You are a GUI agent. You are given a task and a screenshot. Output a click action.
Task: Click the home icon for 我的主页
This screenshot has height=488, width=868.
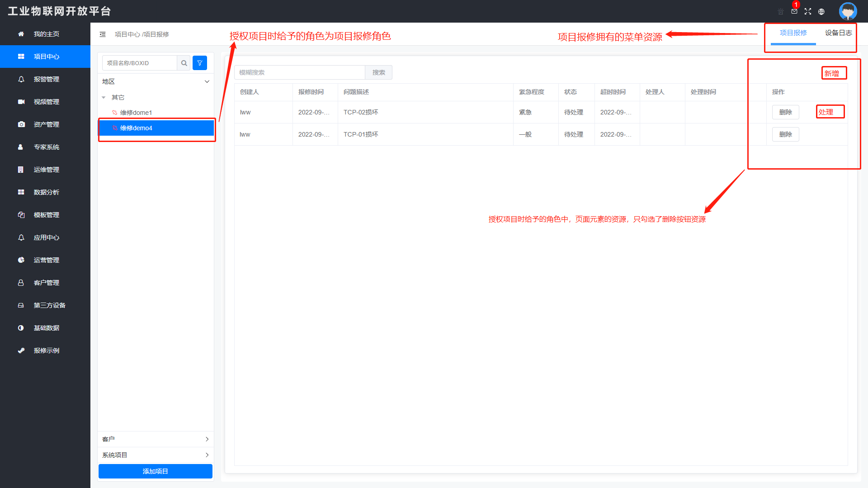[x=21, y=34]
